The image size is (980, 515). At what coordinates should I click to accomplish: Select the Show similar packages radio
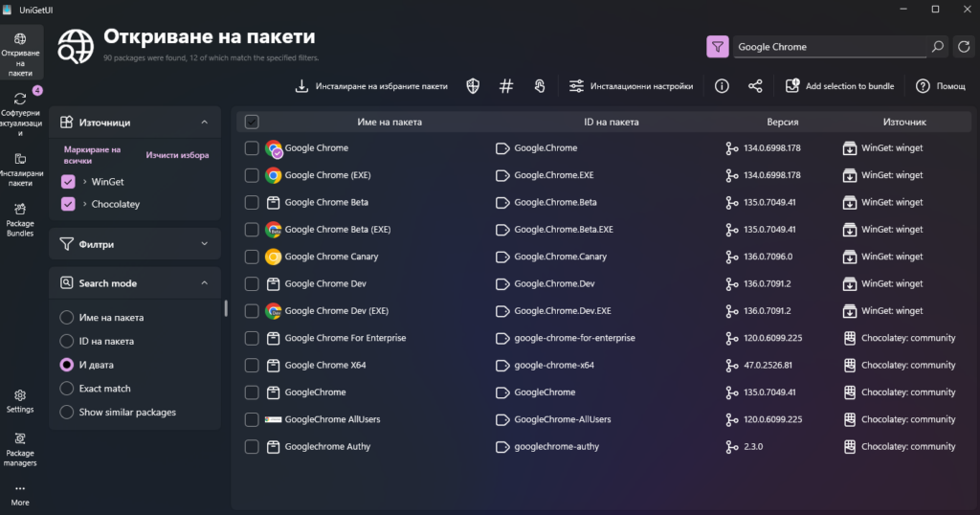[66, 413]
